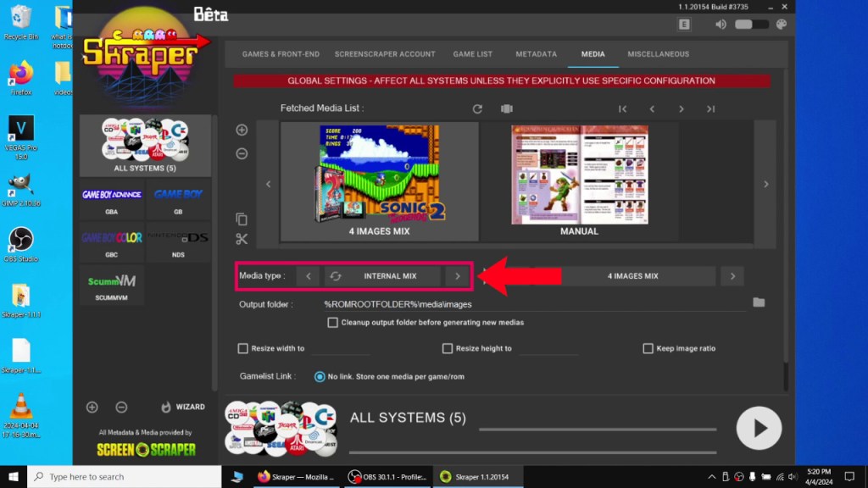
Task: Open the filmstrip media preview icon
Action: (507, 108)
